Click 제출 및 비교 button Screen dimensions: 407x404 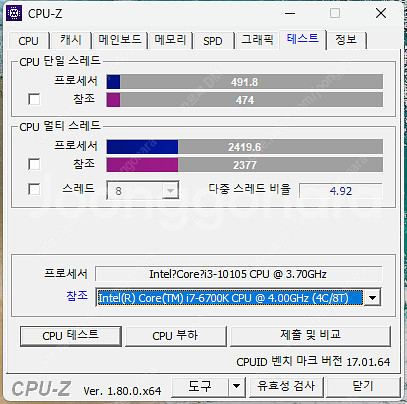point(310,336)
